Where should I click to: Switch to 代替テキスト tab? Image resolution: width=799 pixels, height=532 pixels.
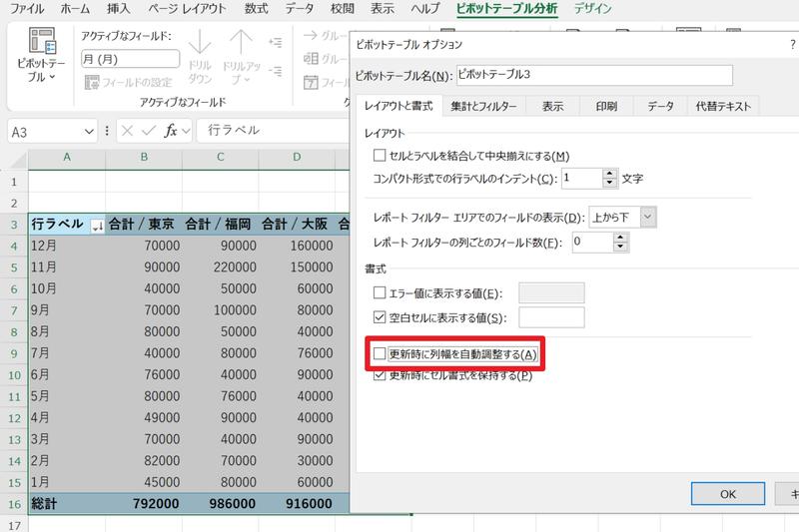[723, 107]
